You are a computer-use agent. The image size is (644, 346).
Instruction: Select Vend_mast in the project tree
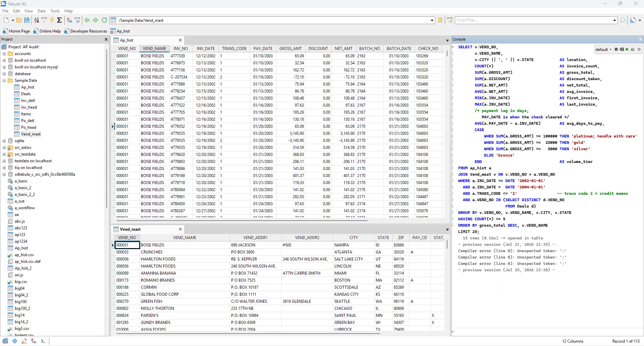coord(31,134)
